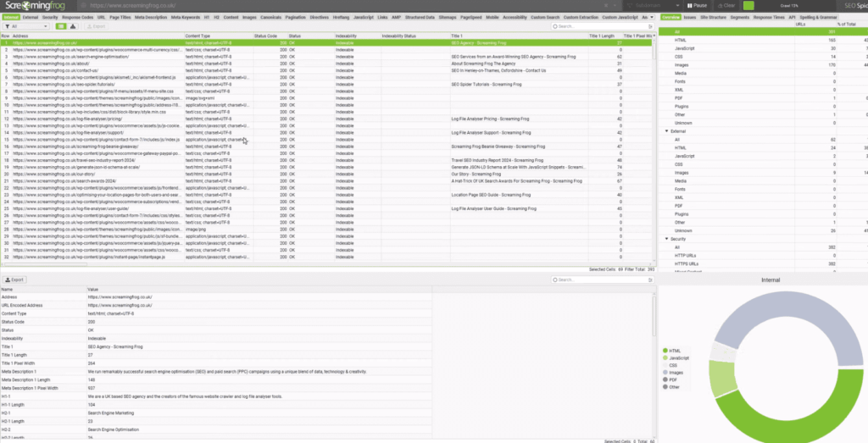The width and height of the screenshot is (868, 443).
Task: Open the Security tab
Action: [x=50, y=17]
